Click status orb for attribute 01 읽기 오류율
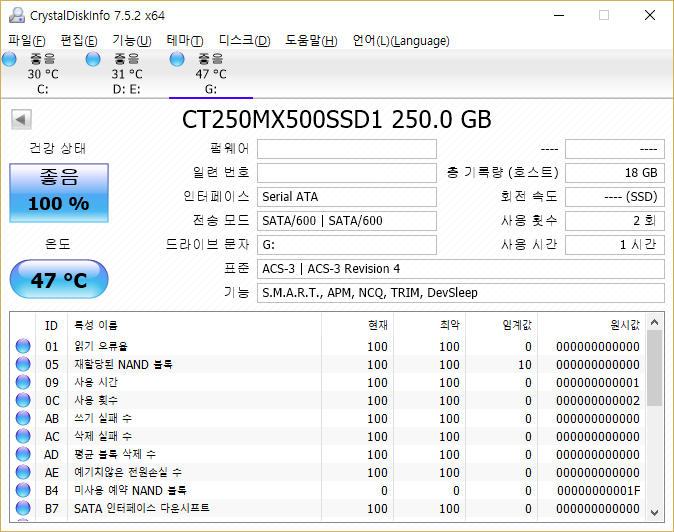 click(x=23, y=346)
